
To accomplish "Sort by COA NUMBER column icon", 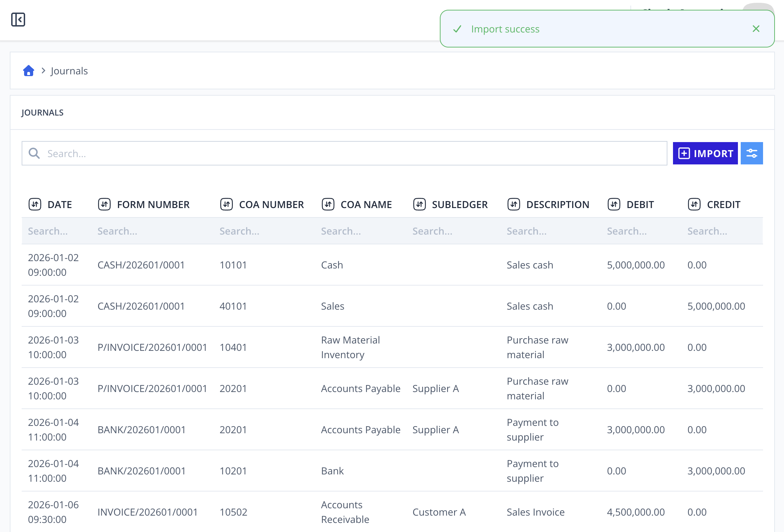I will click(x=227, y=204).
